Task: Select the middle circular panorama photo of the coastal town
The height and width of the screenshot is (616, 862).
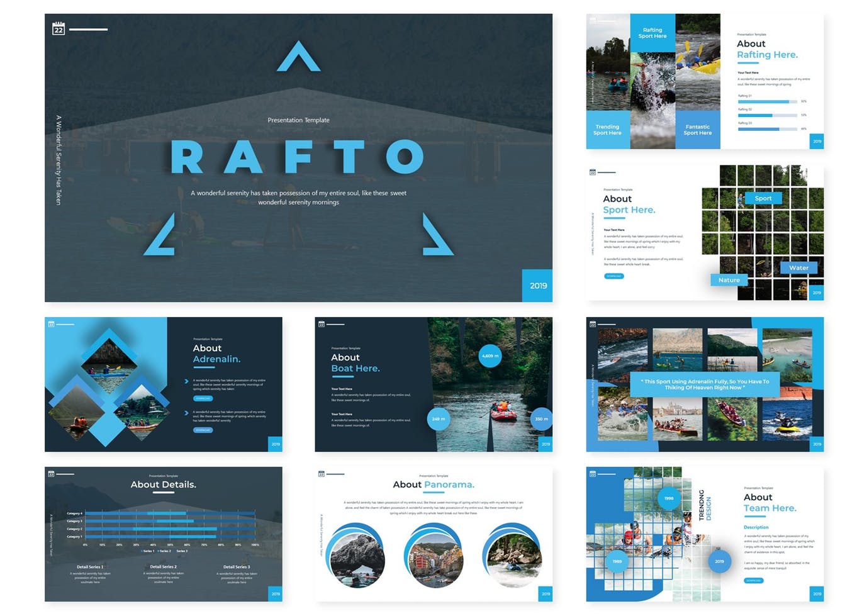Action: click(434, 556)
